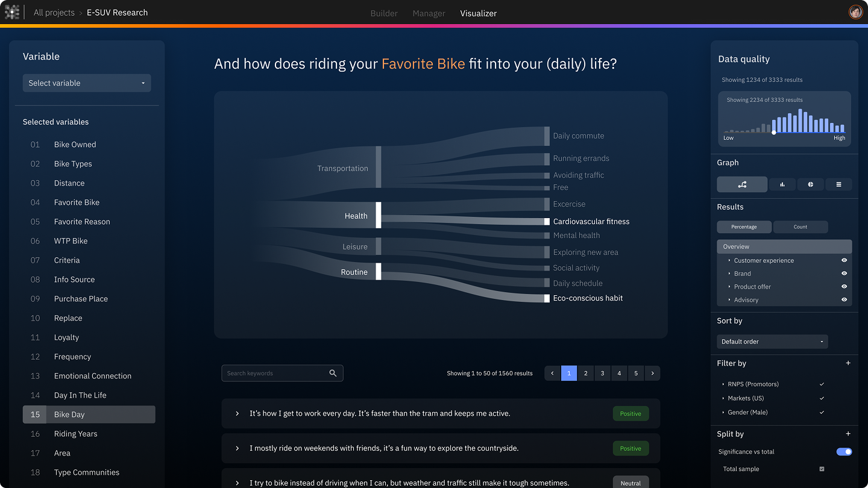The image size is (868, 488).
Task: Open the Select variable dropdown
Action: click(x=87, y=83)
